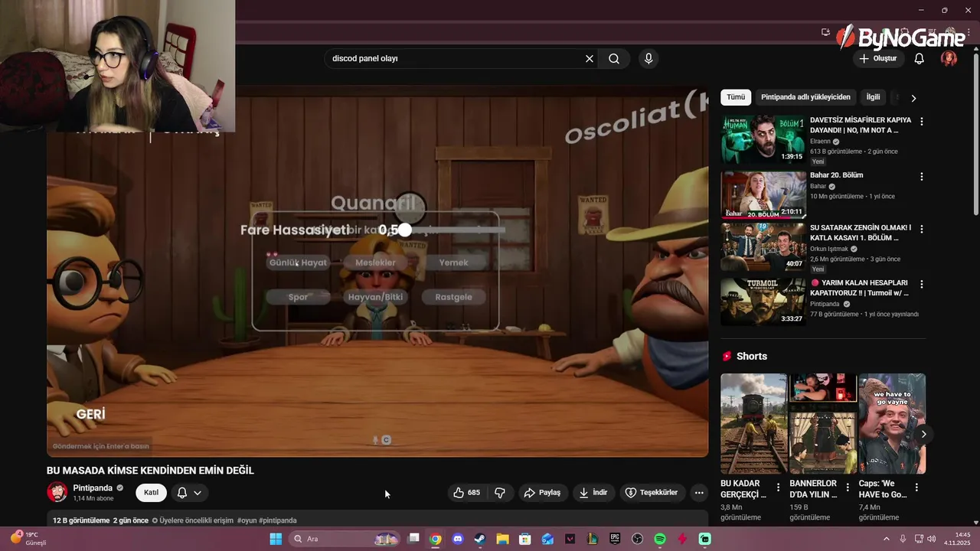The image size is (980, 551).
Task: Open the Bahar 20. Bölüm thumbnail
Action: (x=763, y=194)
